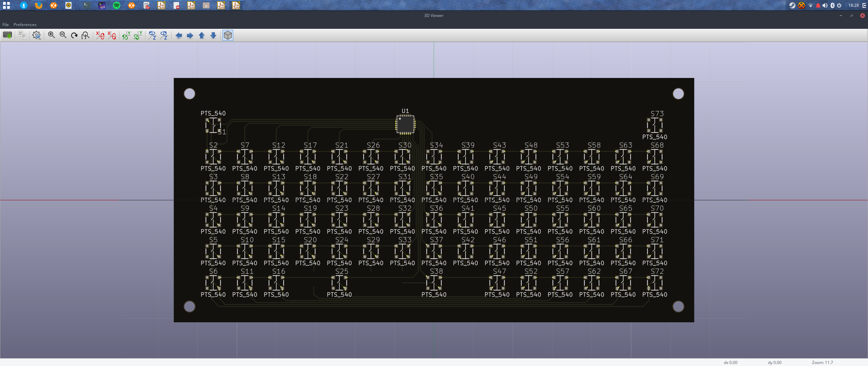Move the board right with the blue arrow
This screenshot has height=366, width=868.
(x=190, y=35)
